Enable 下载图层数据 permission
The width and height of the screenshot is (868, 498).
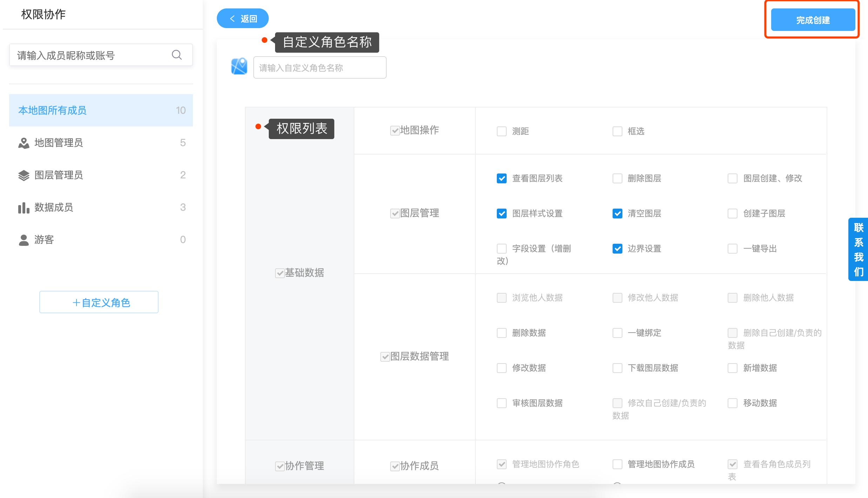[x=617, y=368]
